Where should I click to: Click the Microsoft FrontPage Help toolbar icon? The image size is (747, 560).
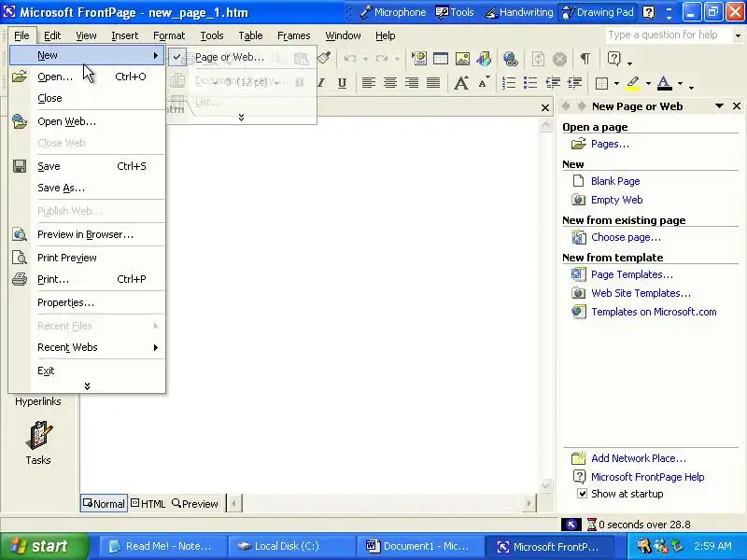614,59
